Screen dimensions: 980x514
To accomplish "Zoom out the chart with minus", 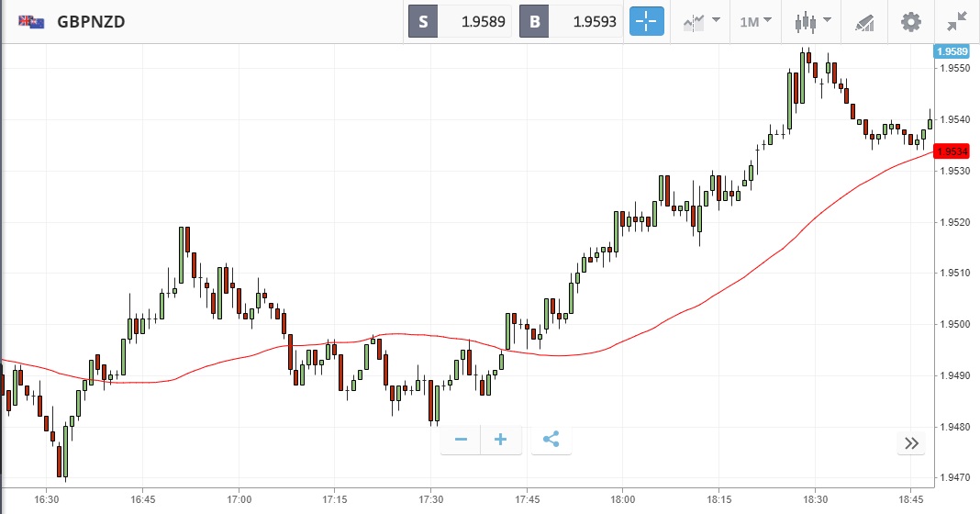I will click(461, 441).
